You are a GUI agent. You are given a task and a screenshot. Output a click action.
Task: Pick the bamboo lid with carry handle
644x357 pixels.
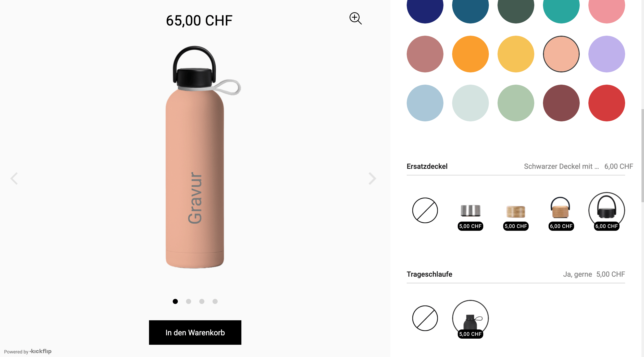pyautogui.click(x=561, y=211)
